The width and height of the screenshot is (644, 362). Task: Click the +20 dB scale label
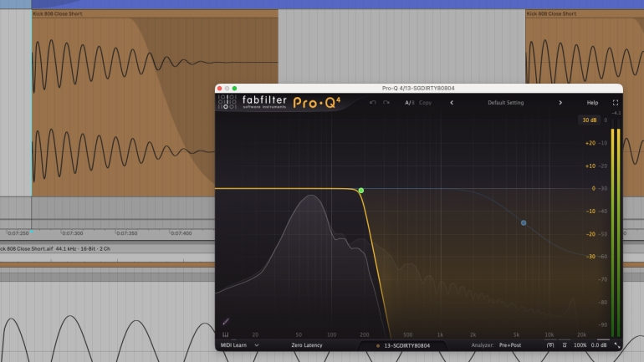point(590,143)
